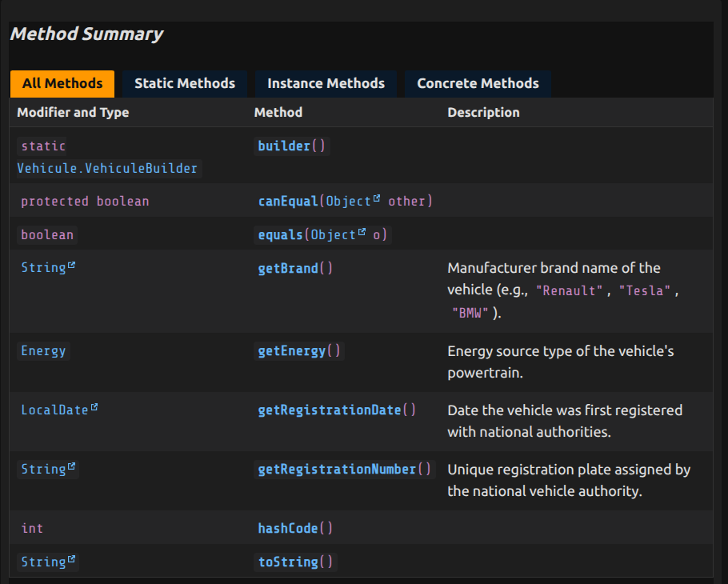
Task: Click the "BMW" code sample text
Action: (470, 313)
